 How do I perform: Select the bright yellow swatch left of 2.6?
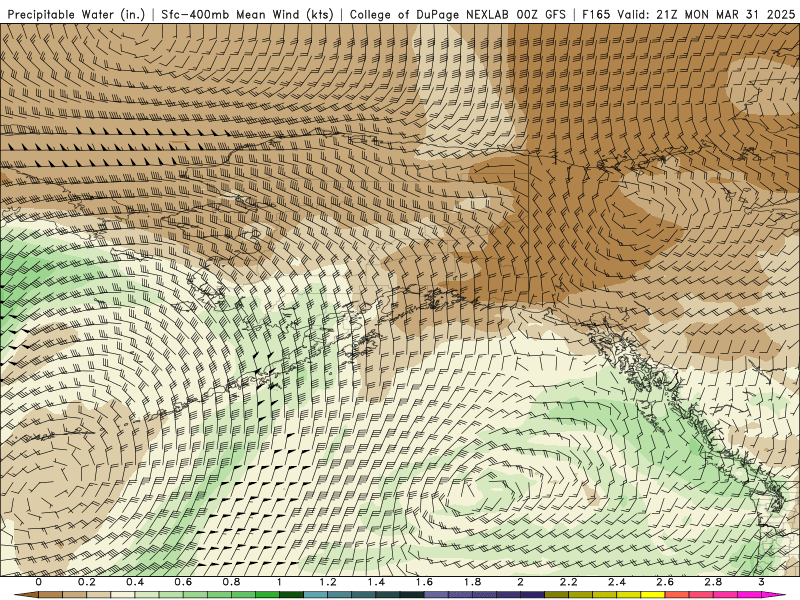653,594
